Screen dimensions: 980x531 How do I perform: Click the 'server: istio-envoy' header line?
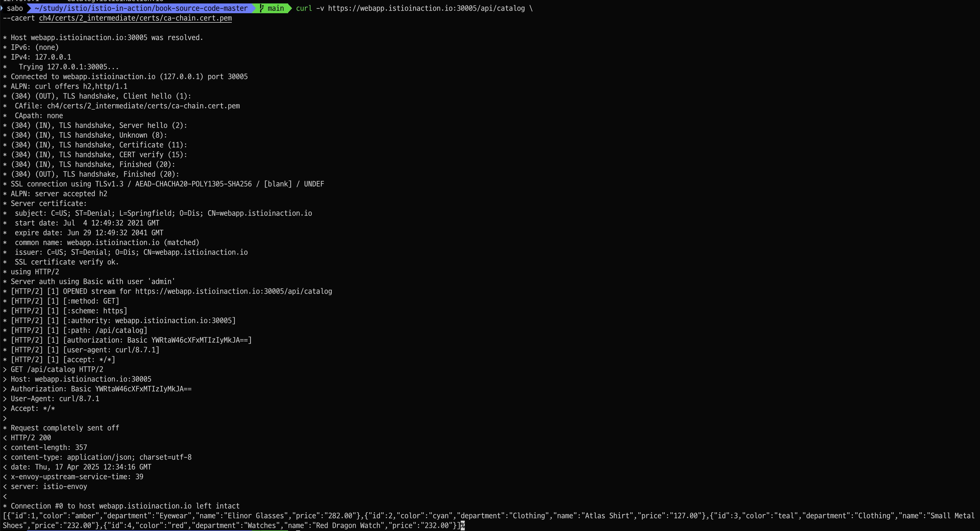[49, 486]
